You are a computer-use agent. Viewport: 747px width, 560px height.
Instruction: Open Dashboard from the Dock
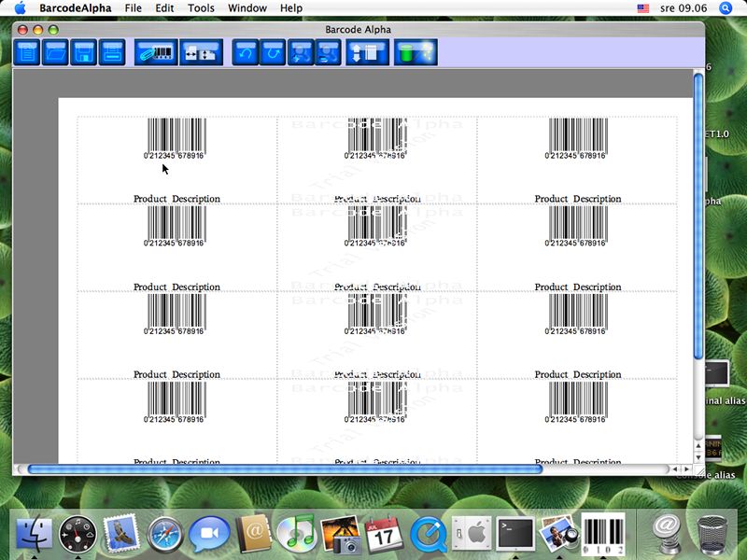(x=78, y=534)
